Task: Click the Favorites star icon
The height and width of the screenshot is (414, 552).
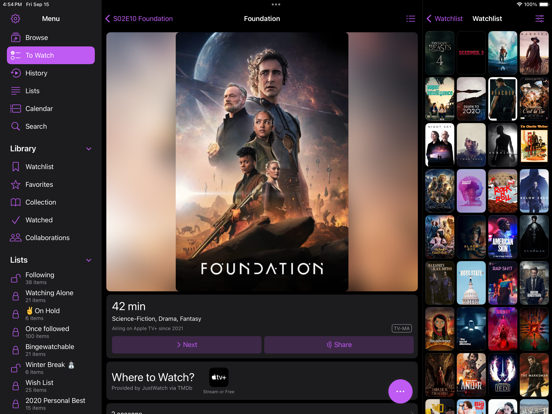Action: (x=15, y=184)
